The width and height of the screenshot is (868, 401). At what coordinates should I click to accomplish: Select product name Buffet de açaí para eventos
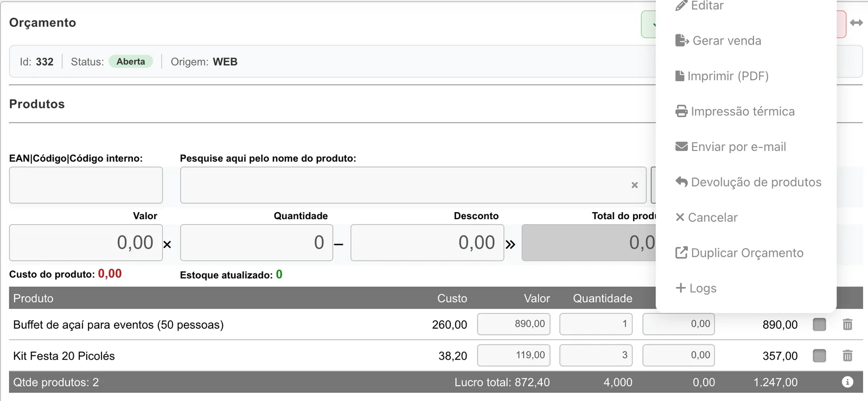(x=118, y=324)
